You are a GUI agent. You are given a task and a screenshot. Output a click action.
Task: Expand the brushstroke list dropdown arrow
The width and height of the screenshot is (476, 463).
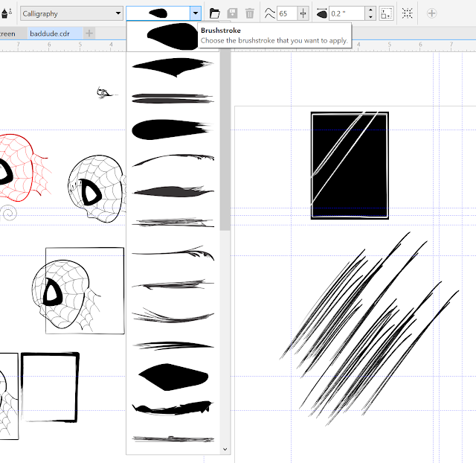pyautogui.click(x=196, y=13)
